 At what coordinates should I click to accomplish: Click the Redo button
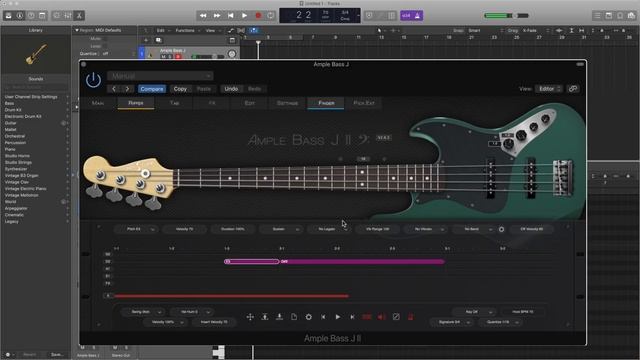coord(254,89)
